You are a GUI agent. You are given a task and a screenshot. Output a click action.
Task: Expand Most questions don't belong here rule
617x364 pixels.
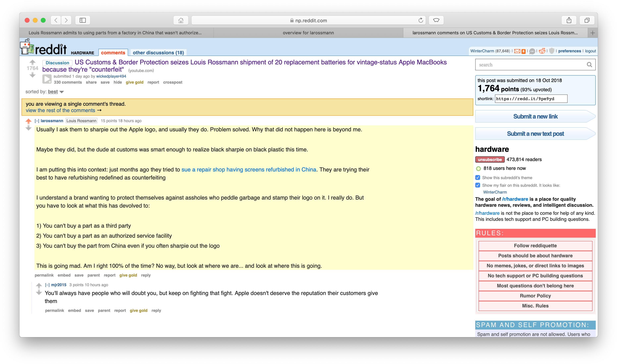(535, 286)
